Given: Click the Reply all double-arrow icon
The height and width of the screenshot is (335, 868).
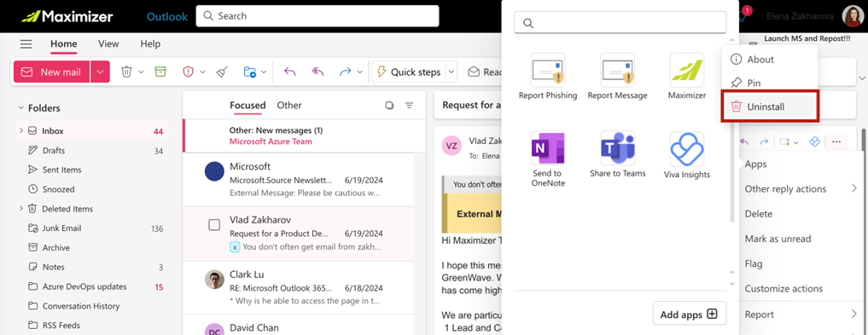Looking at the screenshot, I should point(317,72).
